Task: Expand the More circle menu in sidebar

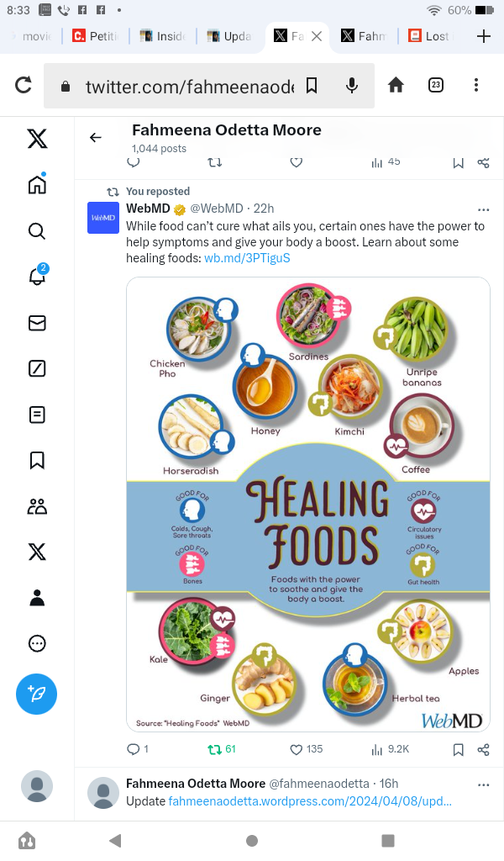Action: [x=37, y=643]
